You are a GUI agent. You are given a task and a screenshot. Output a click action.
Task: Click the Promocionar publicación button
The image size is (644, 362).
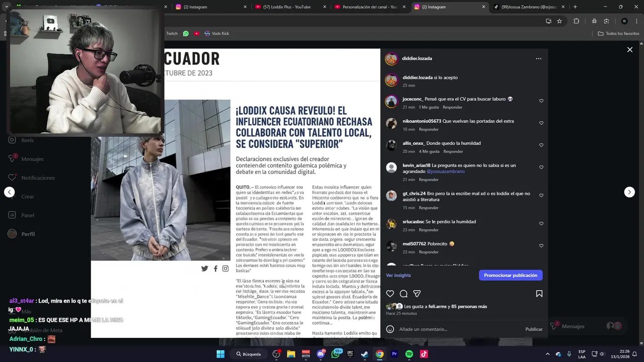[x=511, y=275]
